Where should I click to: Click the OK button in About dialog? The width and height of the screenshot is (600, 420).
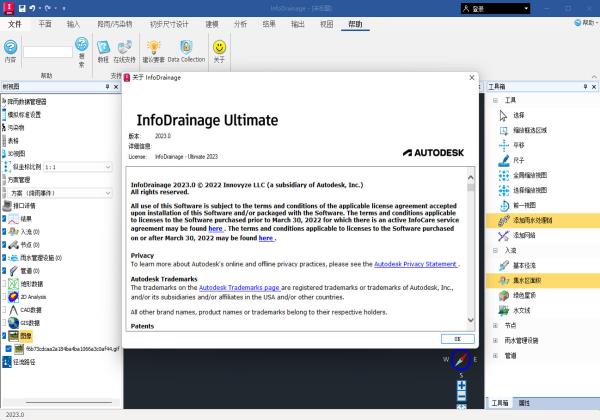[458, 339]
